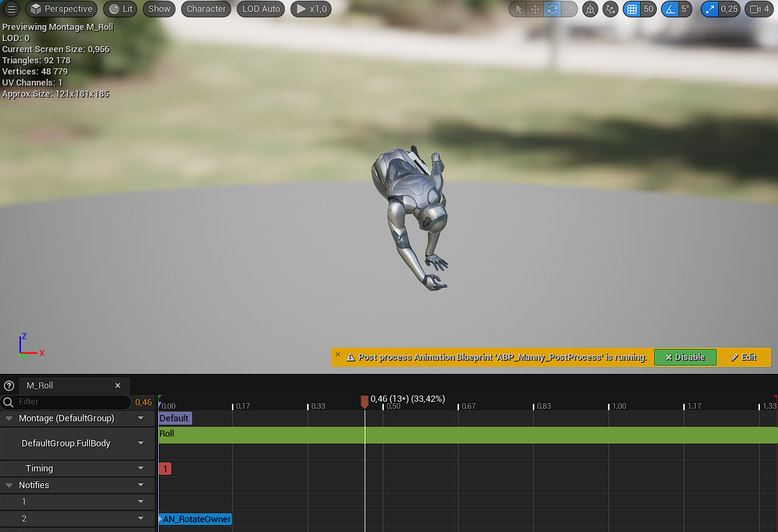This screenshot has height=532, width=778.
Task: Disable the post process Animation Blueprint
Action: [x=685, y=357]
